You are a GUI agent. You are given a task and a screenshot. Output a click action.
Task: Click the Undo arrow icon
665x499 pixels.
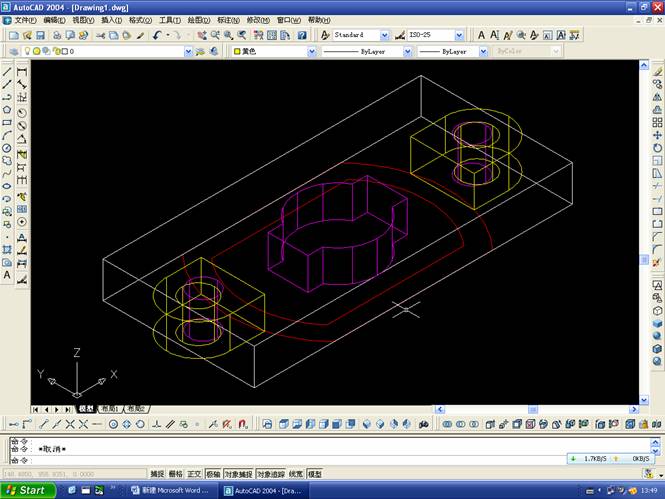pos(158,35)
